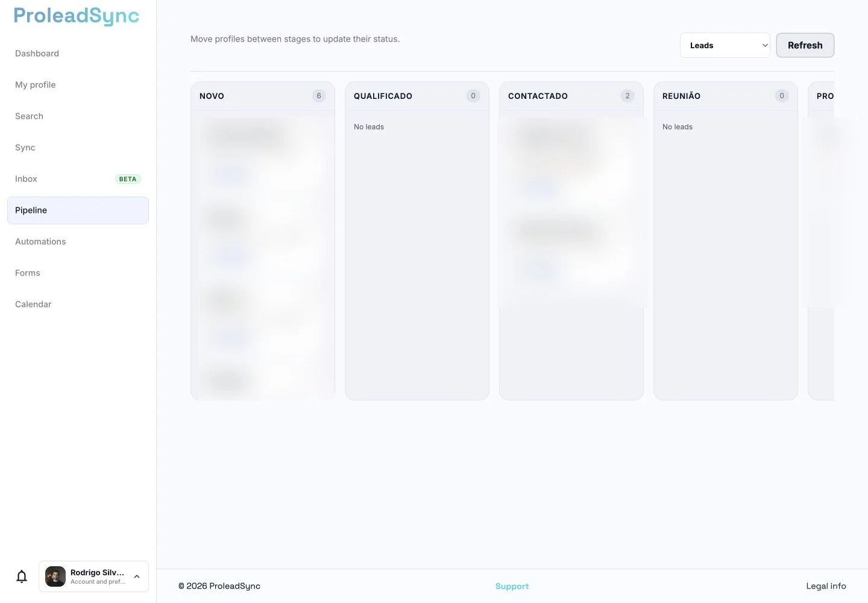The image size is (868, 603).
Task: Open the Inbox section
Action: coord(26,179)
